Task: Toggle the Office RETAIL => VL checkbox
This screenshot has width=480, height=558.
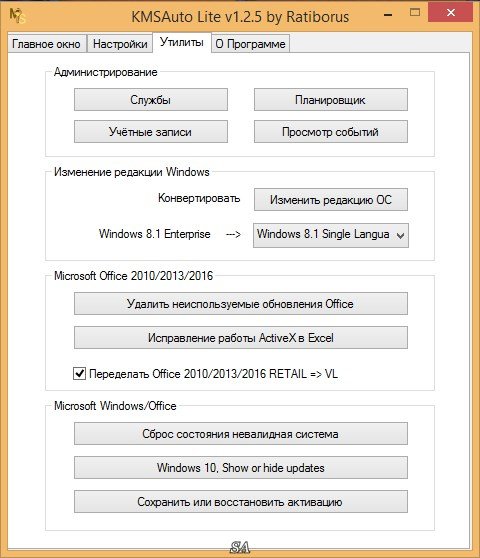Action: 79,374
